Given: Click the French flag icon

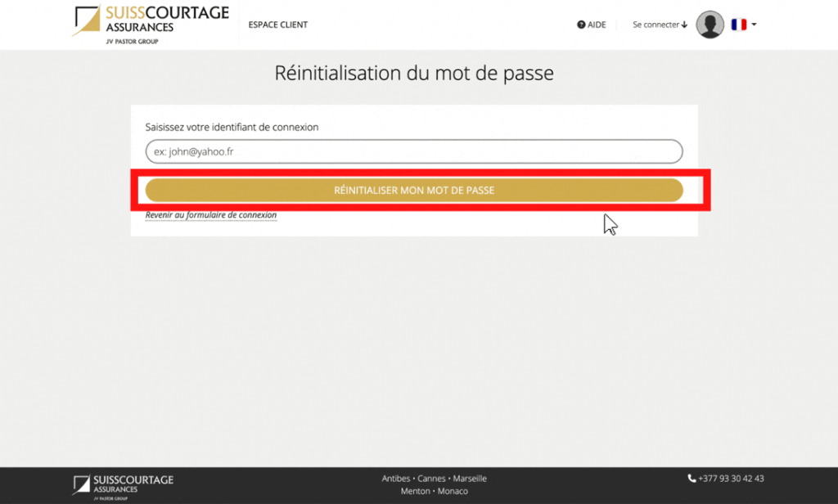Looking at the screenshot, I should click(x=738, y=25).
